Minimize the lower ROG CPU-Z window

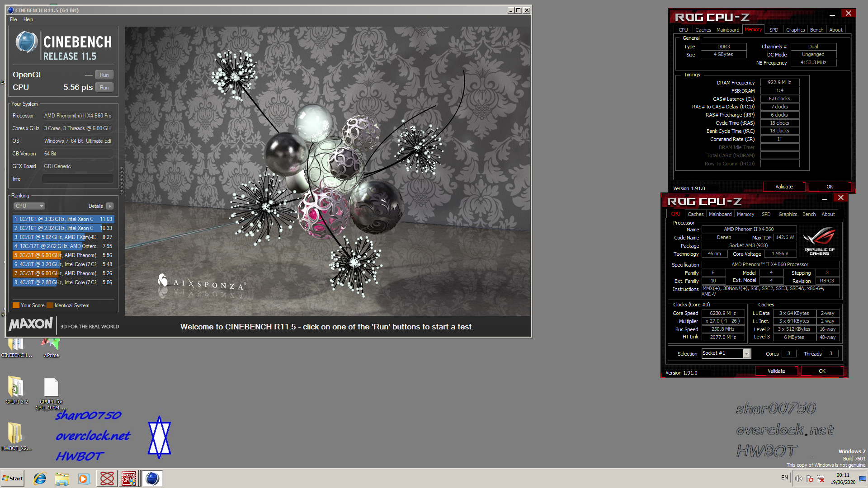[824, 198]
